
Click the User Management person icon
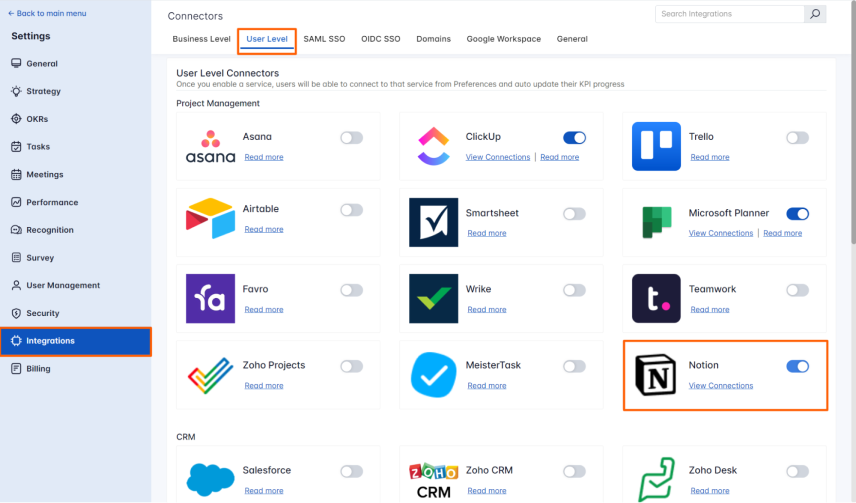16,285
